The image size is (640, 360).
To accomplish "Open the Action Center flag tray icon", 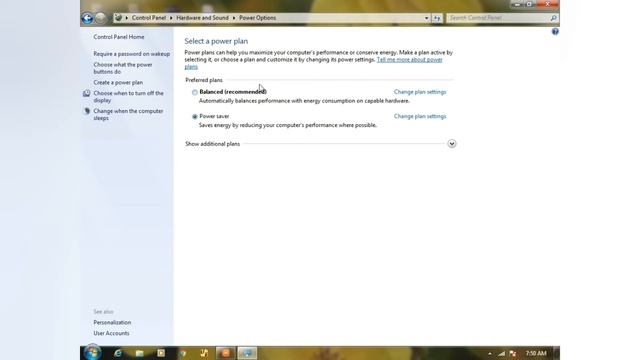I will (x=513, y=353).
